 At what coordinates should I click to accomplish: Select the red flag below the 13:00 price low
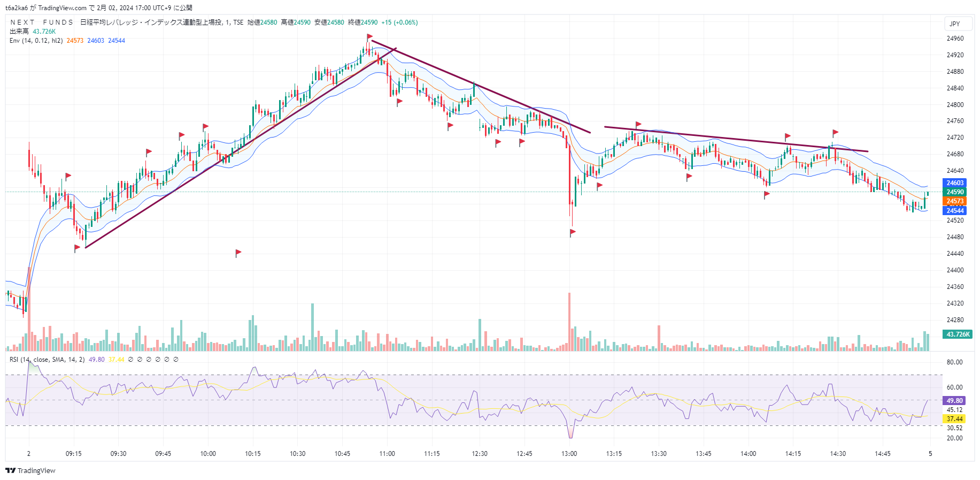point(573,232)
